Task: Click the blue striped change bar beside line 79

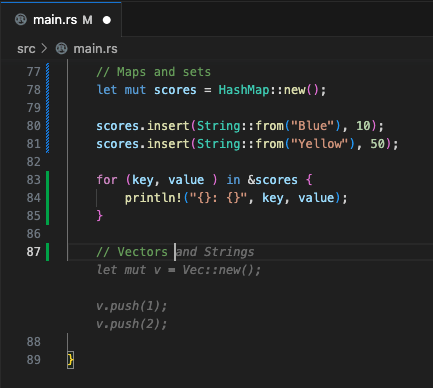Action: [x=48, y=108]
